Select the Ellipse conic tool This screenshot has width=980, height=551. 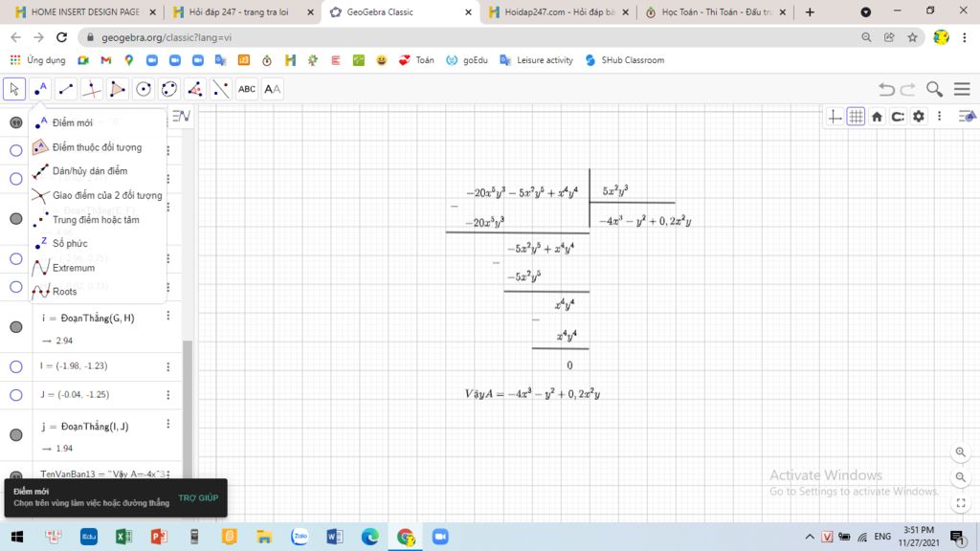(x=169, y=89)
